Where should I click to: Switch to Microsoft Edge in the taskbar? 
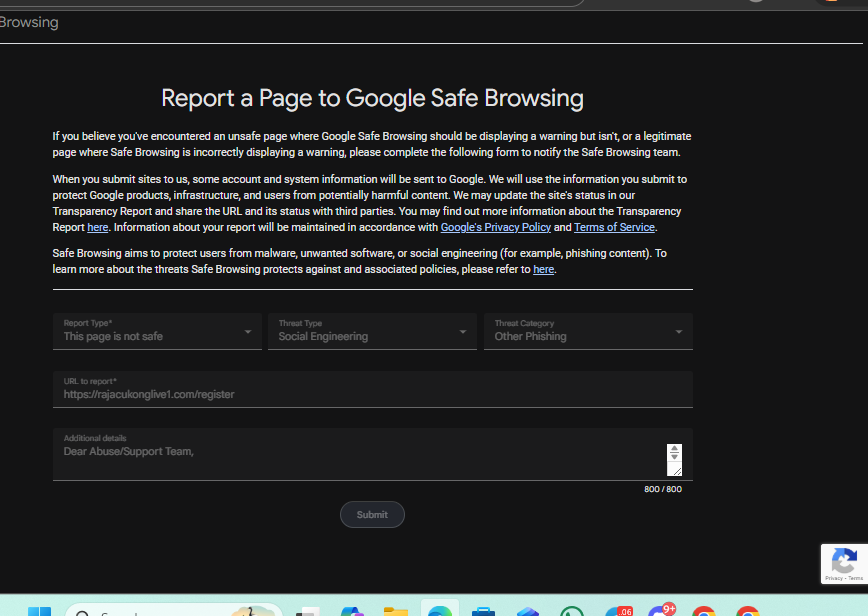point(440,609)
